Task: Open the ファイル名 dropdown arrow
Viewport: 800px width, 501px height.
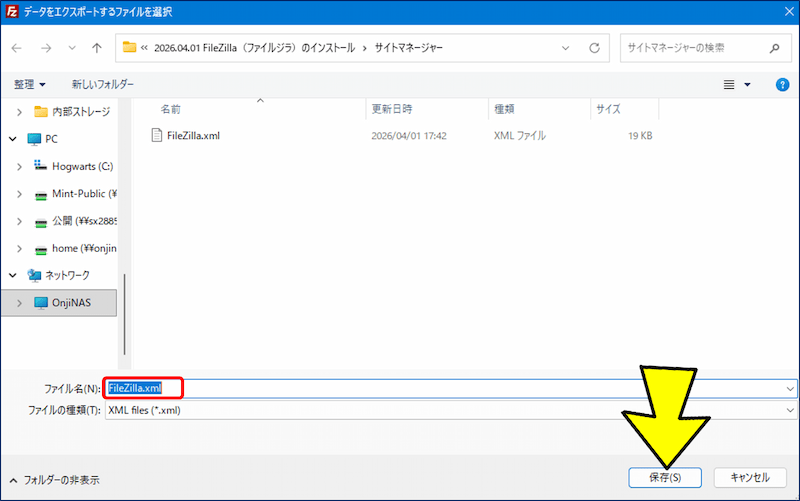Action: pos(790,389)
